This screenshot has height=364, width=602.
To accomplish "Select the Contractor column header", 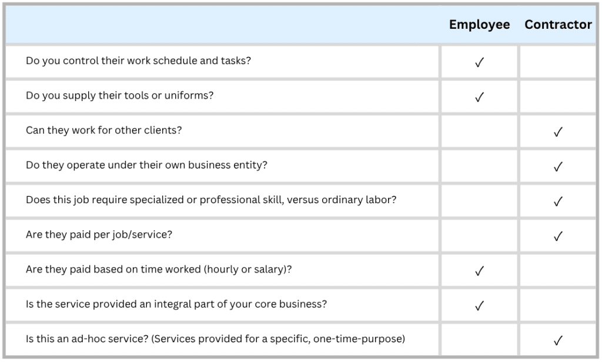I will tap(558, 25).
